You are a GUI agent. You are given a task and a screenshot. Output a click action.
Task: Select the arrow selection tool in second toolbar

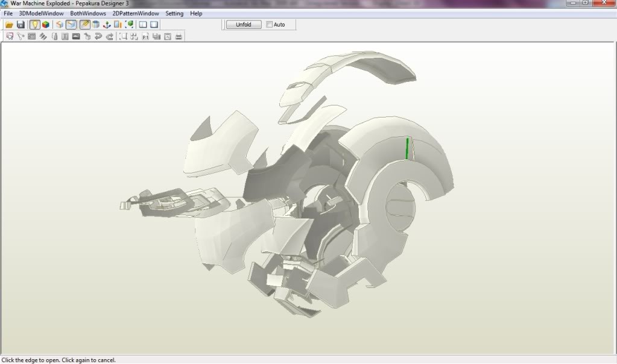(x=10, y=37)
